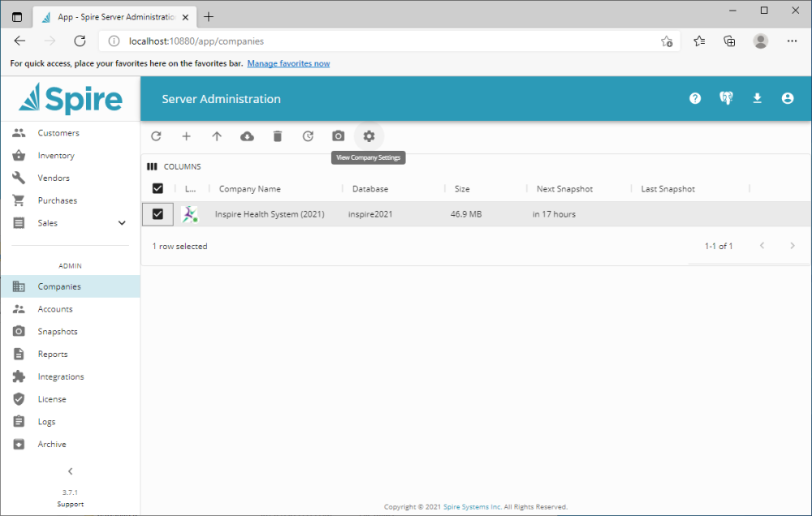Open Integrations in admin sidebar
The width and height of the screenshot is (812, 516).
tap(70, 376)
